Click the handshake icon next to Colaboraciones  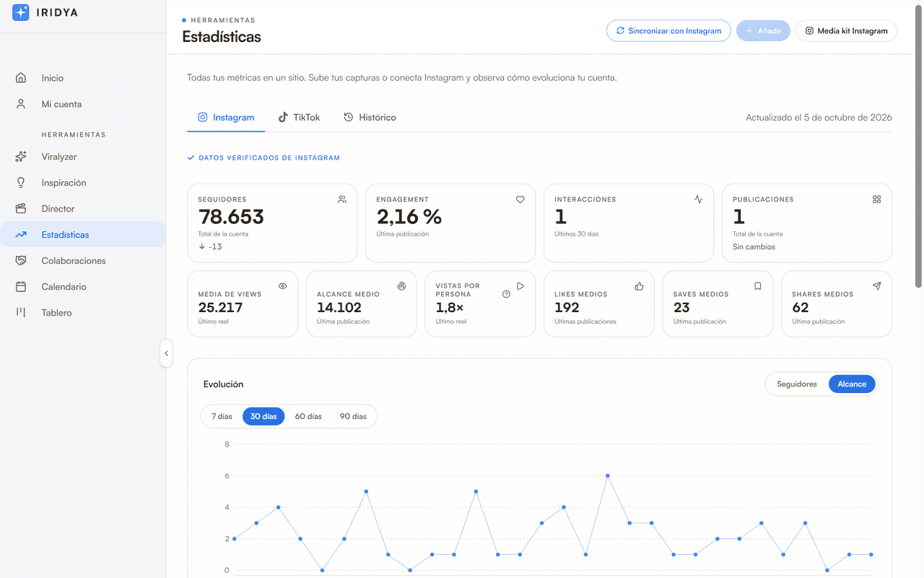pos(21,261)
